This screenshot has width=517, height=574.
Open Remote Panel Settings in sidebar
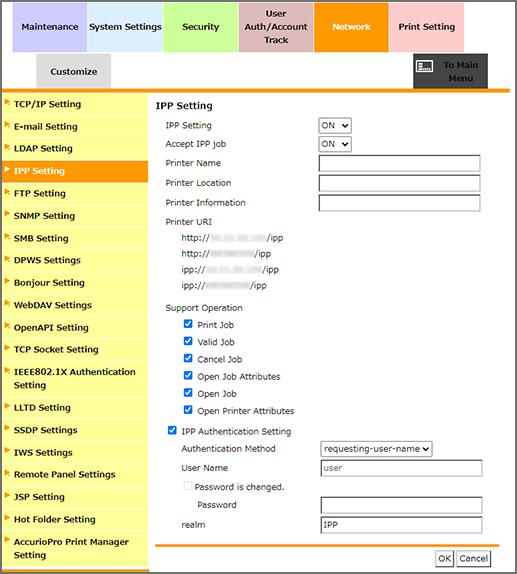click(75, 475)
